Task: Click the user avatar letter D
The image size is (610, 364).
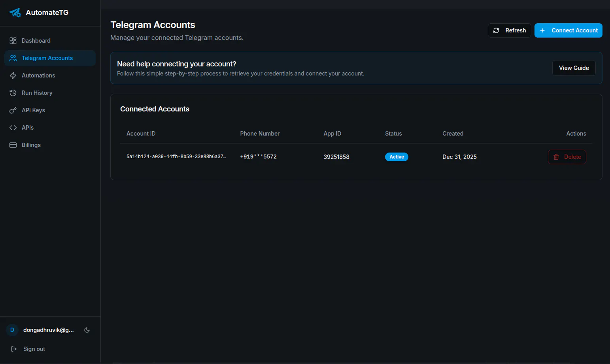Action: tap(12, 330)
